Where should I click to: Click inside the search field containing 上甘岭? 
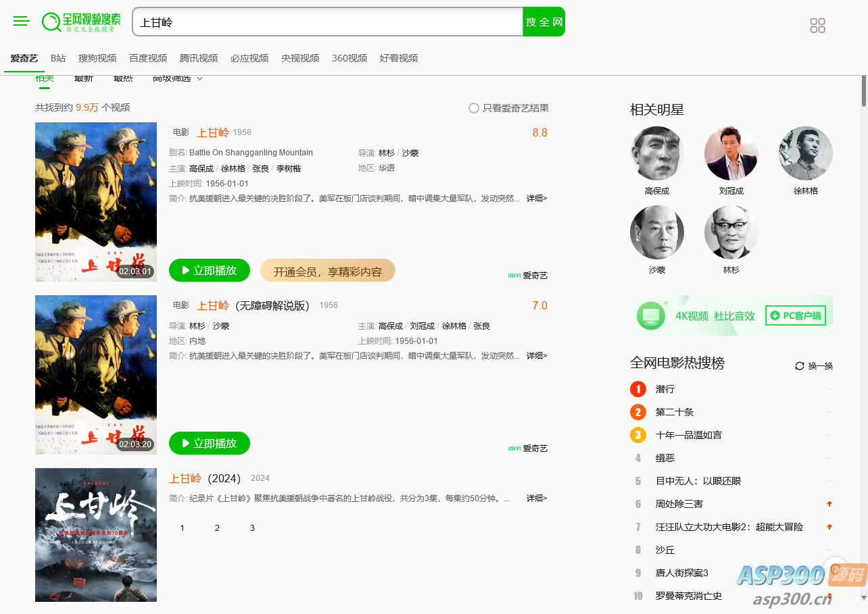click(x=328, y=22)
